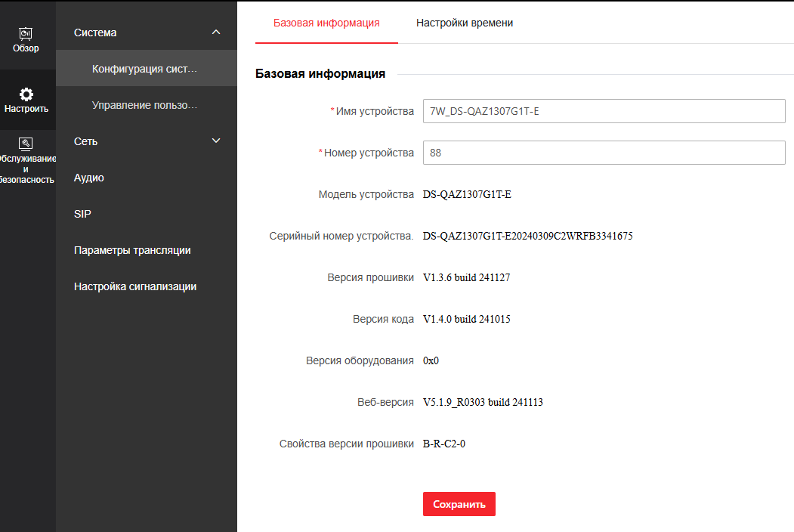Open the Обзор overview icon in sidebar
The height and width of the screenshot is (532, 794).
coord(26,34)
